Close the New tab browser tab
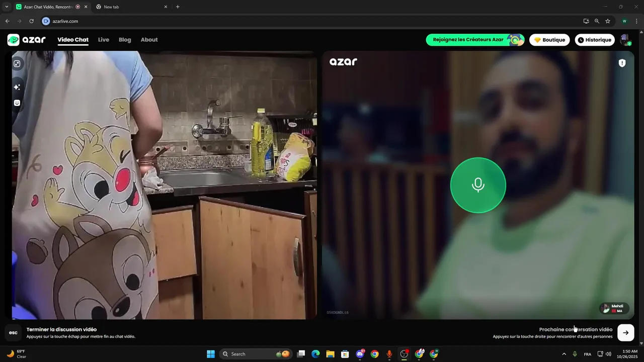This screenshot has width=644, height=362. point(166,7)
